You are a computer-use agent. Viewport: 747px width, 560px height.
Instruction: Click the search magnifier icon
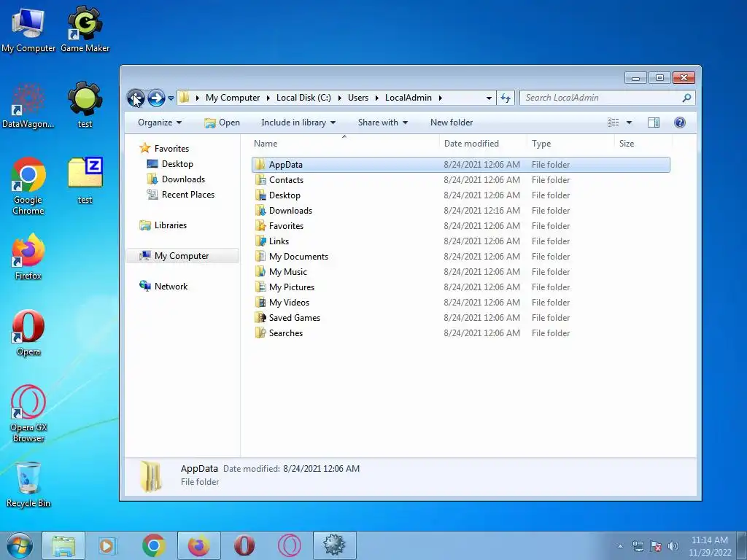coord(686,98)
